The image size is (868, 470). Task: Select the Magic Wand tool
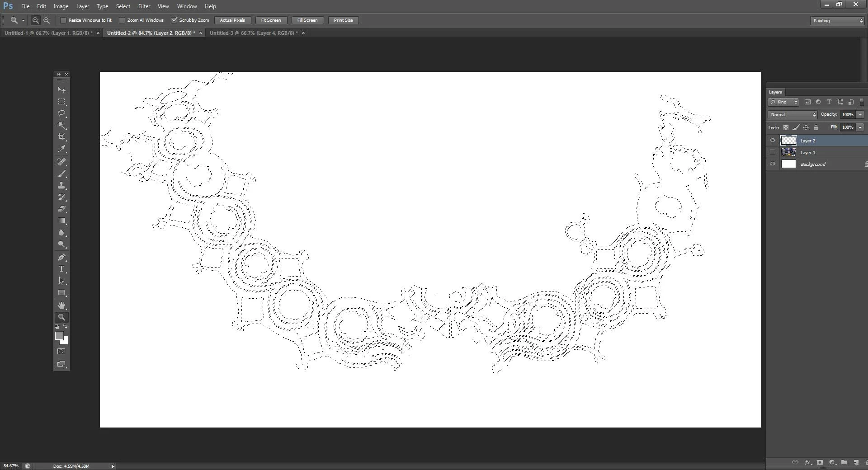pyautogui.click(x=61, y=125)
